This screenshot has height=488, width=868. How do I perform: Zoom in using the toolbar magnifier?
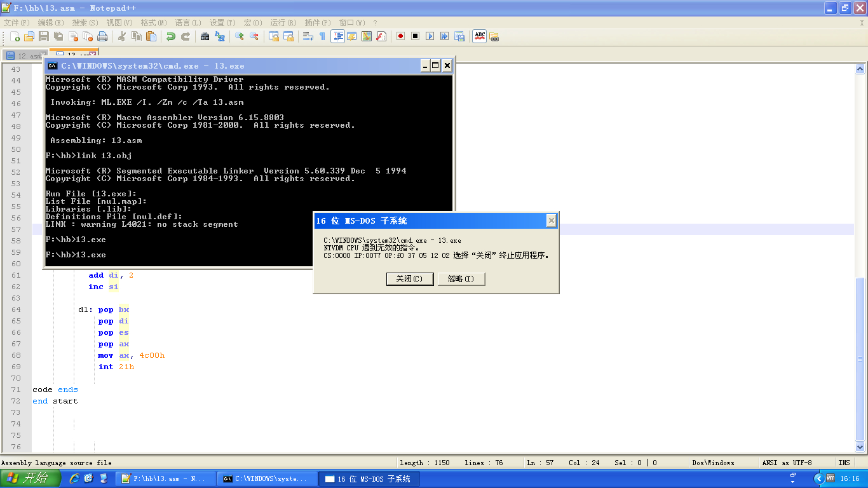(x=240, y=36)
